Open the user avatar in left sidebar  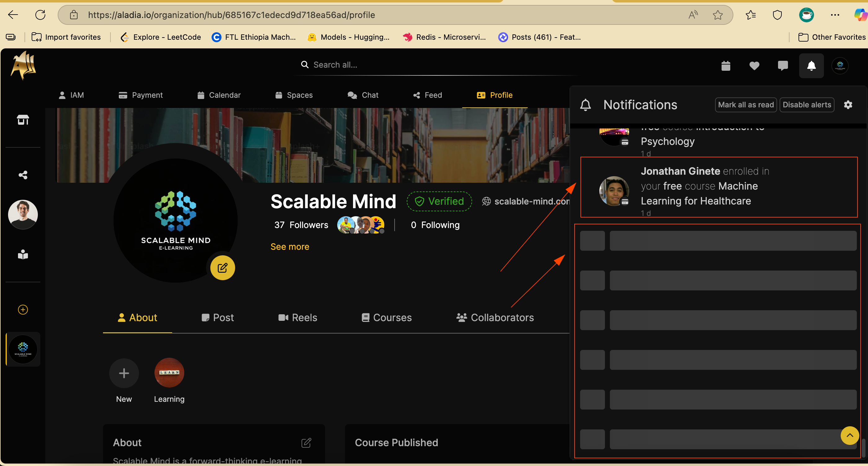pyautogui.click(x=23, y=215)
